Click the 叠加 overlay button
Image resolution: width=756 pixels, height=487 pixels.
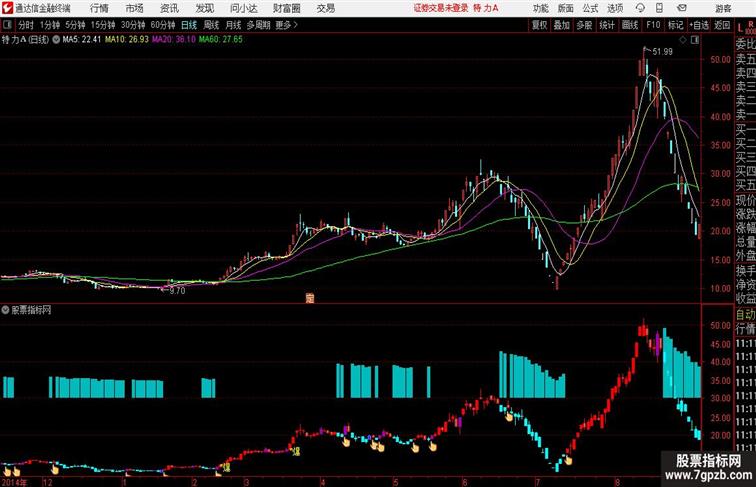click(562, 25)
